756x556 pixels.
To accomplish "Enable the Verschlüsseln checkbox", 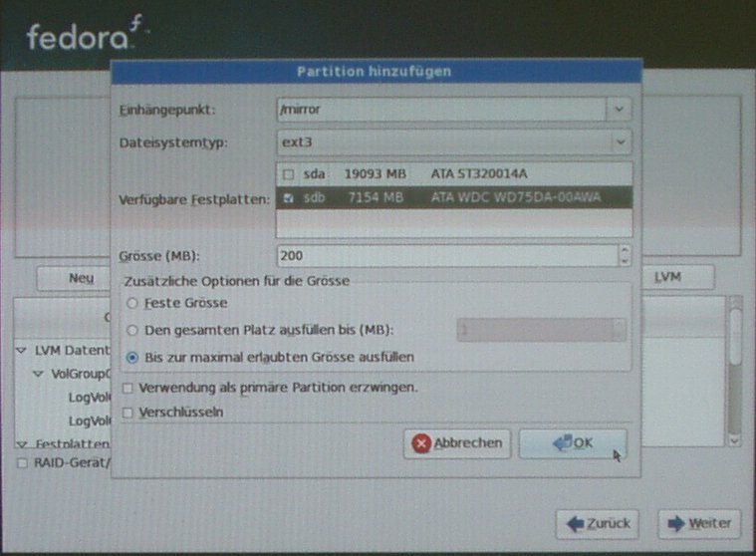I will [126, 412].
